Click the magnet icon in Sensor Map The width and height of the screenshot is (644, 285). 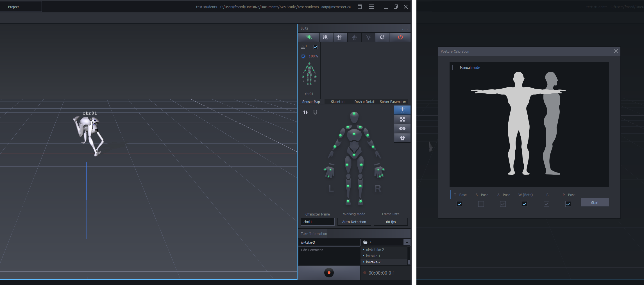(x=315, y=112)
